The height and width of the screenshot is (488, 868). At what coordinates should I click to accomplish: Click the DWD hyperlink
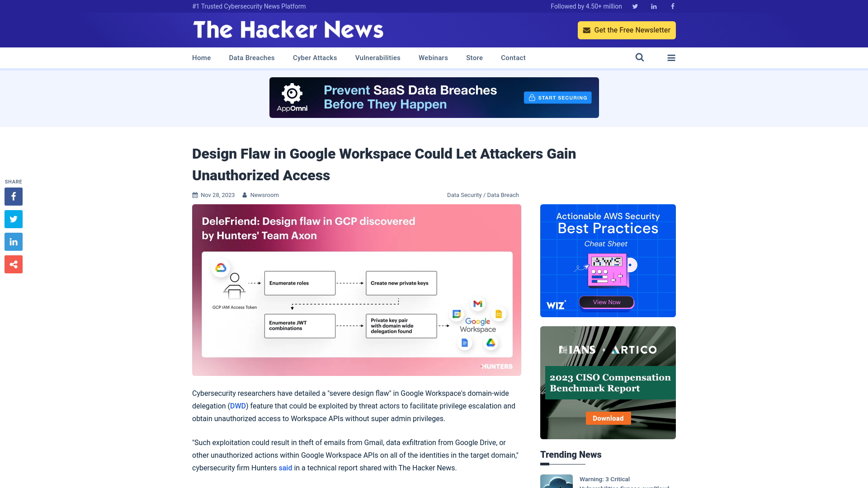tap(238, 406)
